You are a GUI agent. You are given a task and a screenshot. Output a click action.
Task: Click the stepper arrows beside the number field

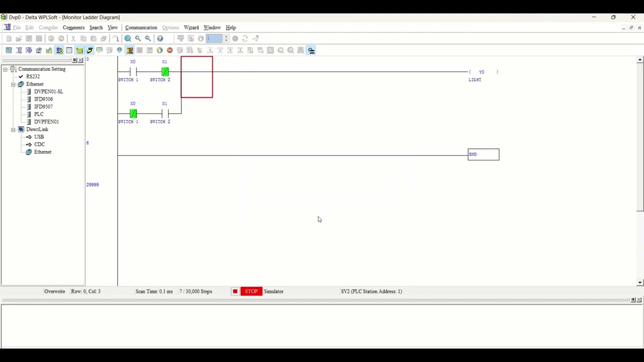[x=226, y=39]
